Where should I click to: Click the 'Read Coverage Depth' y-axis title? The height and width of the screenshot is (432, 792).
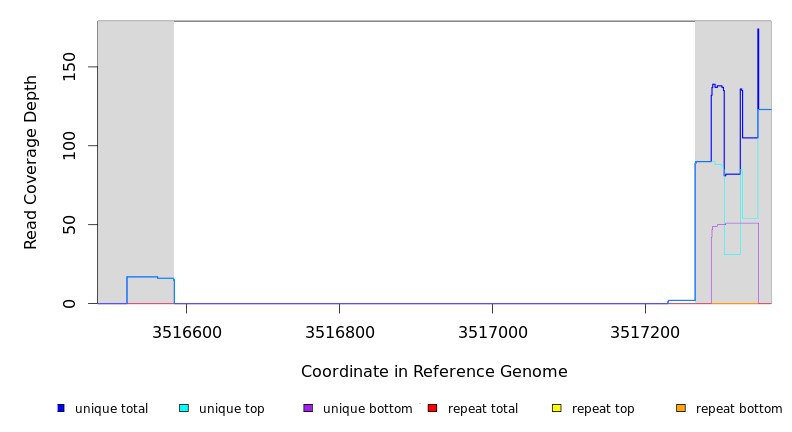pos(31,162)
